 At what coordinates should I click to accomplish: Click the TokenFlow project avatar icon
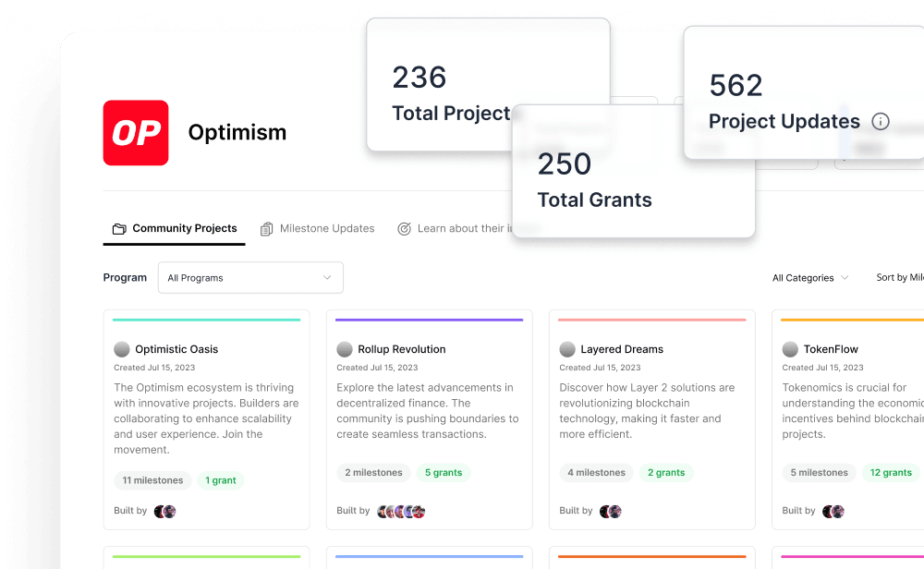pos(790,349)
